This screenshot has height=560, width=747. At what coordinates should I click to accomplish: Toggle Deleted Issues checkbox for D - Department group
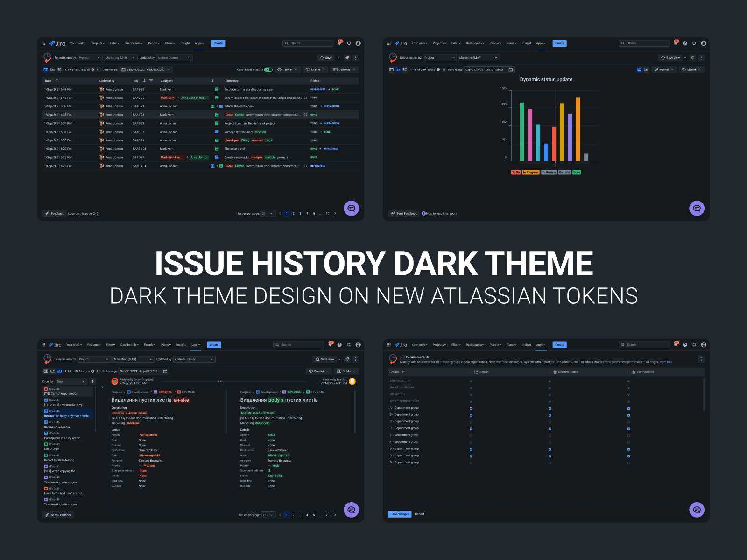coord(550,429)
